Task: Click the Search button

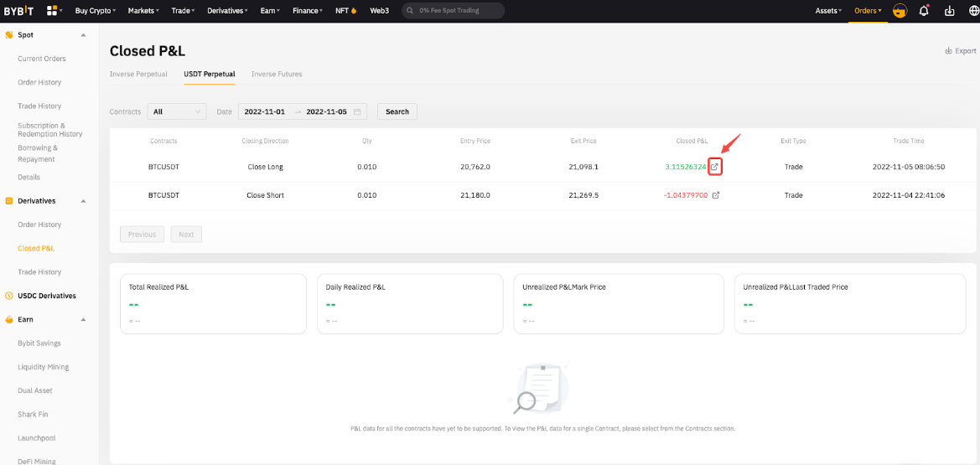Action: tap(397, 111)
